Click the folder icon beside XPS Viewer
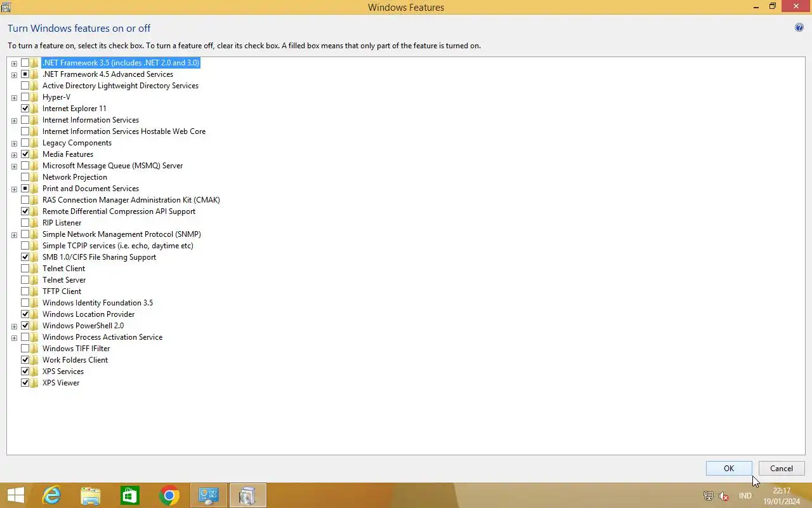 pos(35,383)
